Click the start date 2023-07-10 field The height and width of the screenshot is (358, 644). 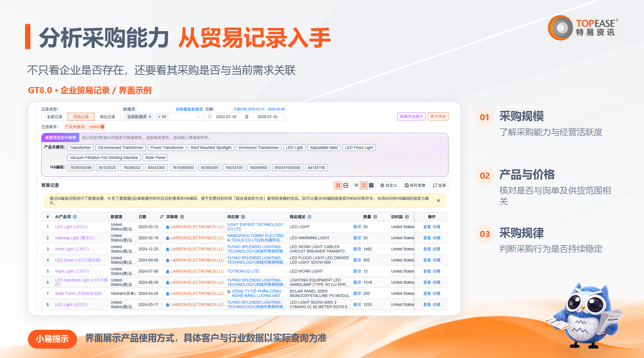coord(226,117)
